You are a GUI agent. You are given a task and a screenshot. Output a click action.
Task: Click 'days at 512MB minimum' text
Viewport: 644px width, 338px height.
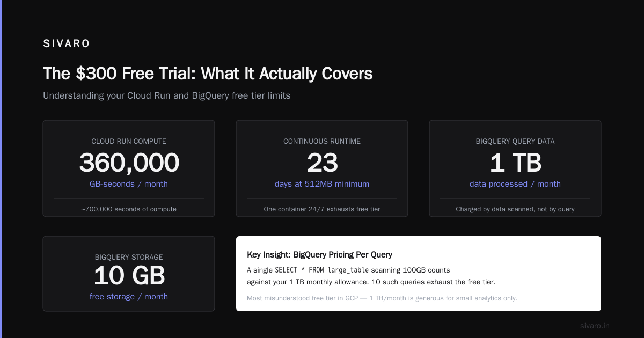click(322, 184)
